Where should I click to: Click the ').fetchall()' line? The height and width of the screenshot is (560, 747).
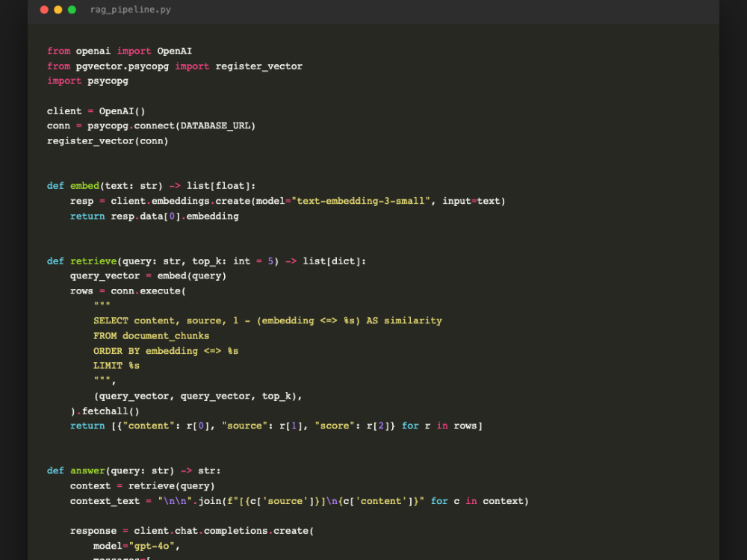coord(105,411)
